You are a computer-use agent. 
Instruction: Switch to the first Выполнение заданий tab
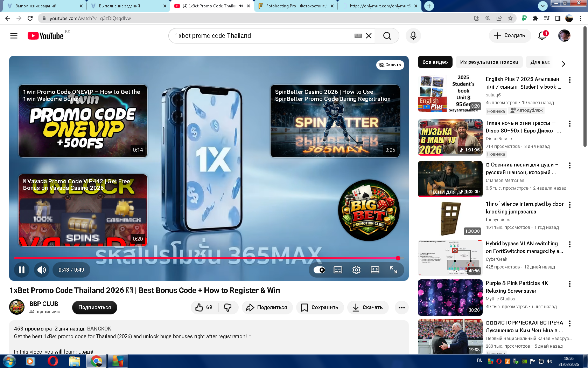point(45,6)
